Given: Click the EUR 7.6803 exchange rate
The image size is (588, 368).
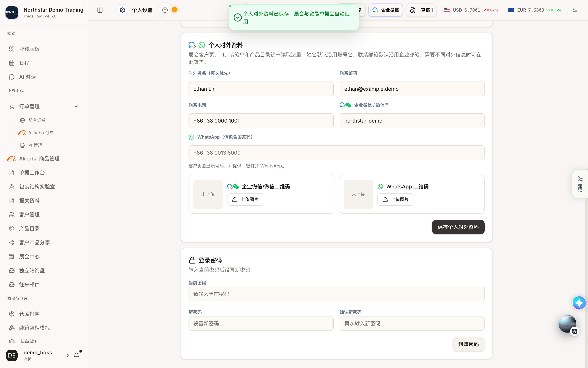Looking at the screenshot, I should [535, 10].
